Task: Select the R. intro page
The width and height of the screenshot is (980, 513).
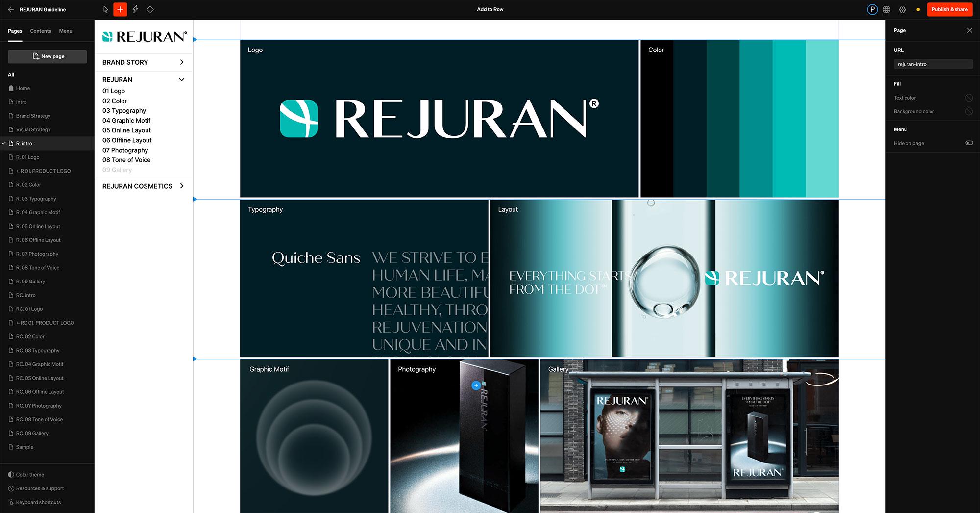Action: (x=47, y=143)
